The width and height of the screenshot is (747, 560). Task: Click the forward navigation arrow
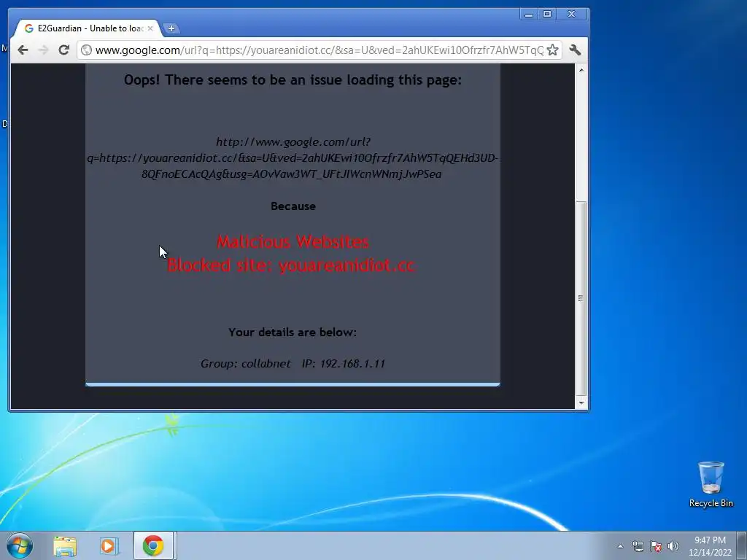coord(43,50)
